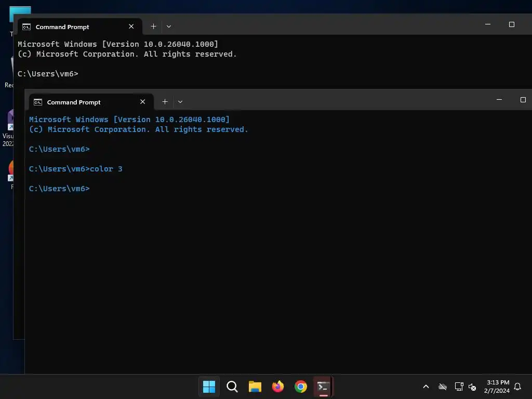The width and height of the screenshot is (532, 399).
Task: Launch File Explorer from taskbar
Action: 255,387
